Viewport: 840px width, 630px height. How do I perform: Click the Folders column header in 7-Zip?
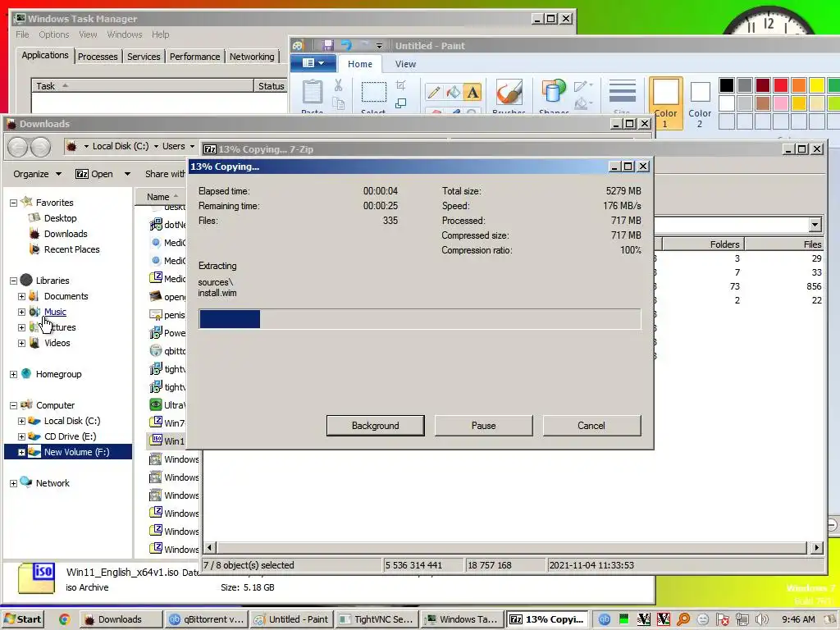(702, 244)
